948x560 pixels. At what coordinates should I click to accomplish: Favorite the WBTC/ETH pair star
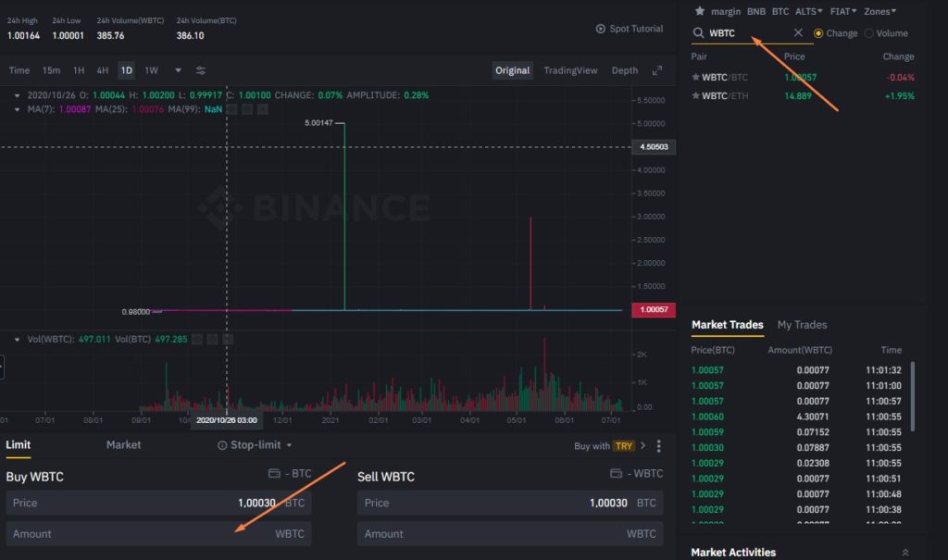[695, 95]
